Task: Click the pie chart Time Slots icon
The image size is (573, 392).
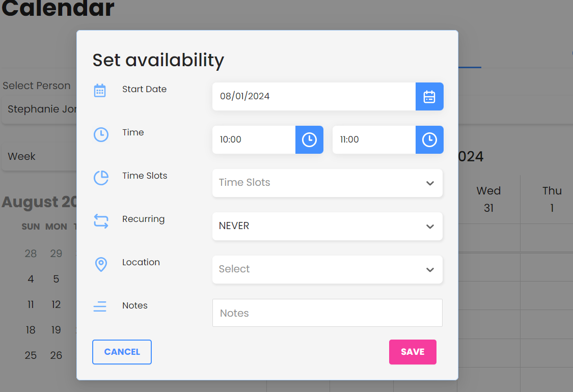Action: tap(101, 178)
